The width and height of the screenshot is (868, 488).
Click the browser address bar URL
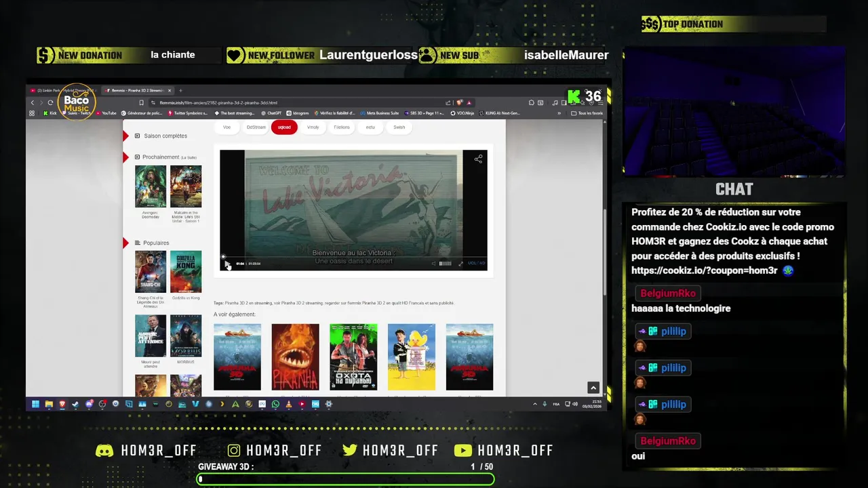[x=218, y=102]
